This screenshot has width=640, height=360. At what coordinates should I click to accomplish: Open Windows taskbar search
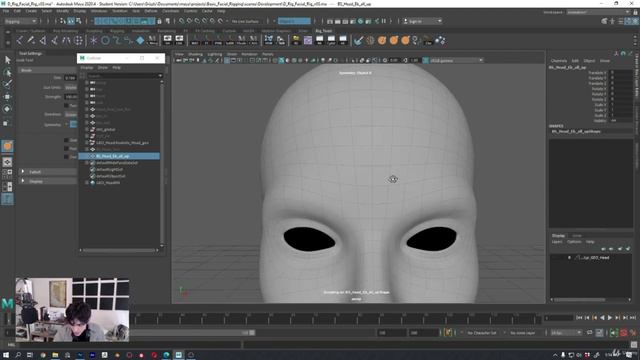(18, 355)
